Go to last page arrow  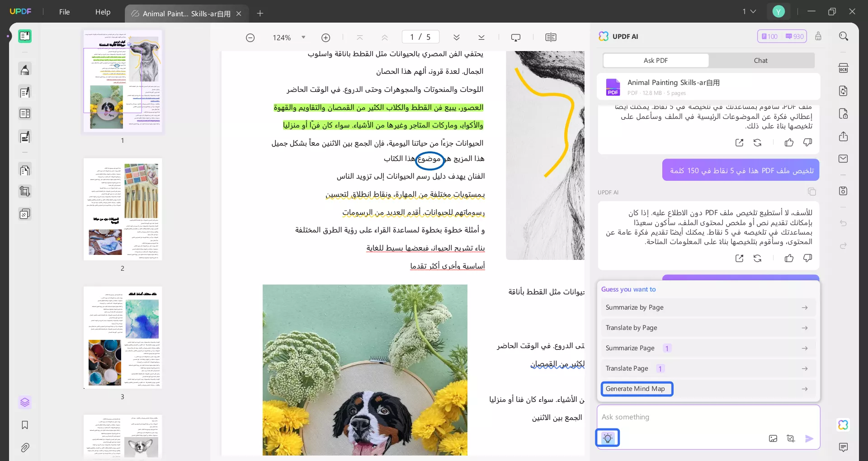[481, 38]
